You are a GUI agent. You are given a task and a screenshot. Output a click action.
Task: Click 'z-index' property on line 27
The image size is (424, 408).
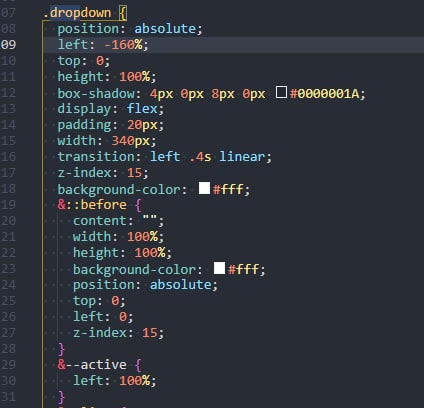coord(100,333)
